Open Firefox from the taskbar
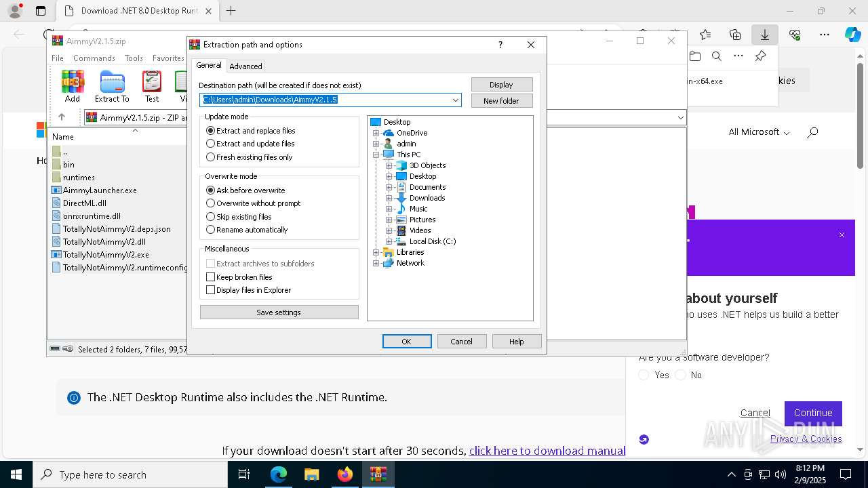Viewport: 868px width, 488px height. [x=345, y=474]
